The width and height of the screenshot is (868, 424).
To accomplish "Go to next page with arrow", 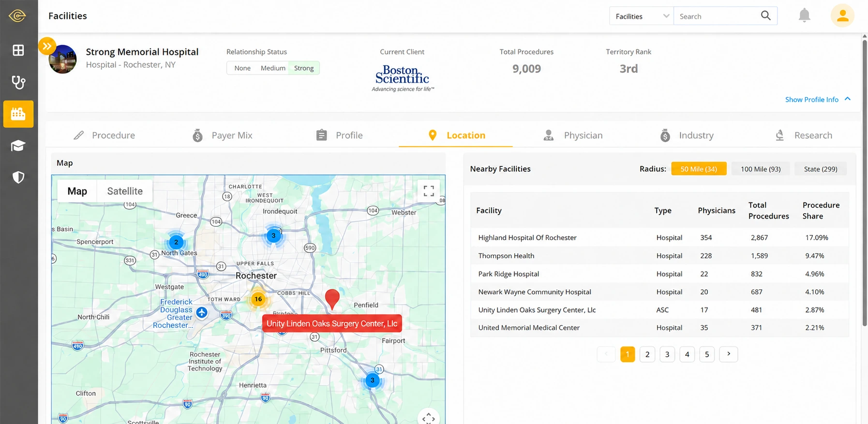I will pos(729,354).
